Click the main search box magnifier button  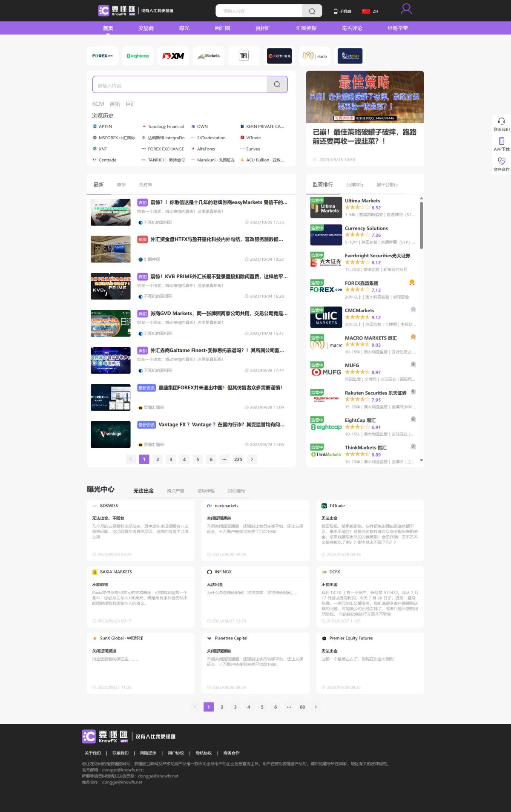(x=277, y=84)
